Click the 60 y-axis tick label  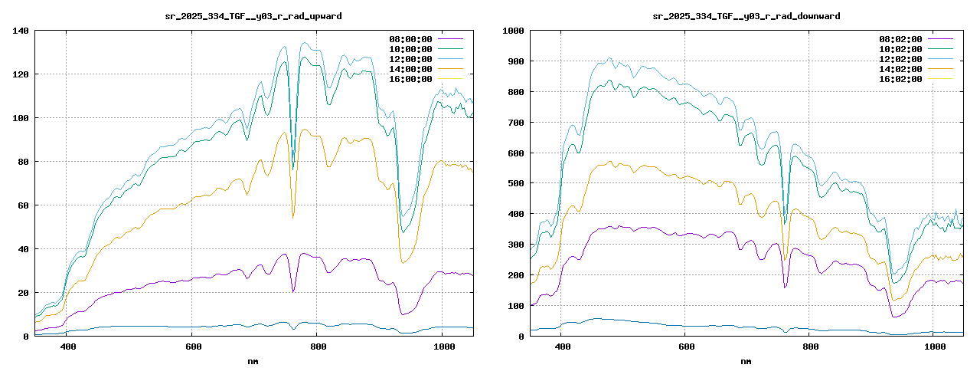coord(23,205)
